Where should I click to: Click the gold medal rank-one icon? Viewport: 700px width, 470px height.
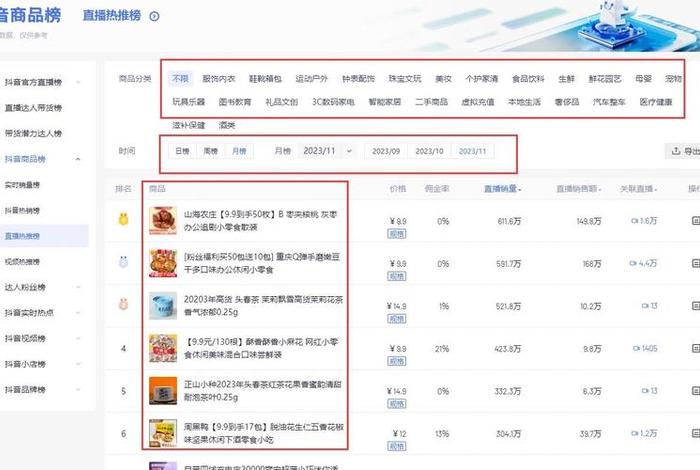pyautogui.click(x=123, y=219)
